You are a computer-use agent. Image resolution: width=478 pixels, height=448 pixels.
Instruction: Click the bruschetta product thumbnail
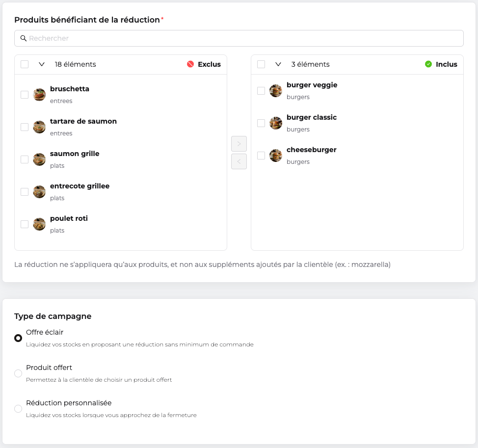pyautogui.click(x=39, y=95)
